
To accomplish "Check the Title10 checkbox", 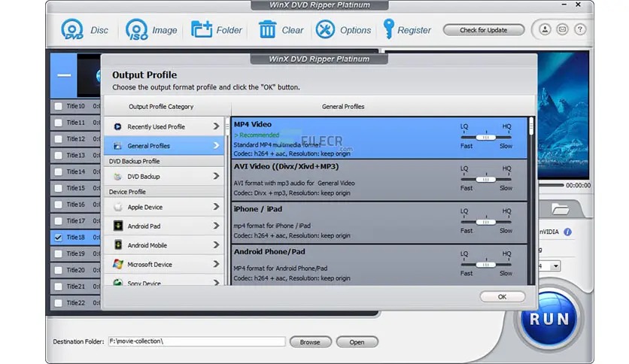I will pyautogui.click(x=58, y=106).
